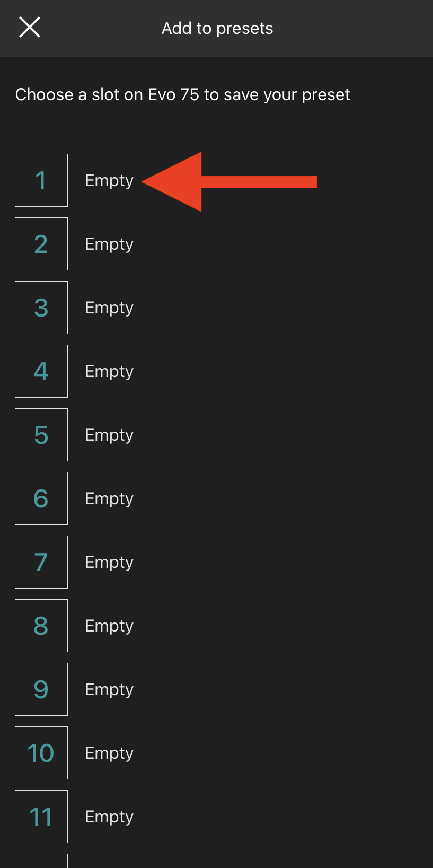Viewport: 433px width, 868px height.
Task: Tap Empty text next to slot 4
Action: [x=109, y=372]
